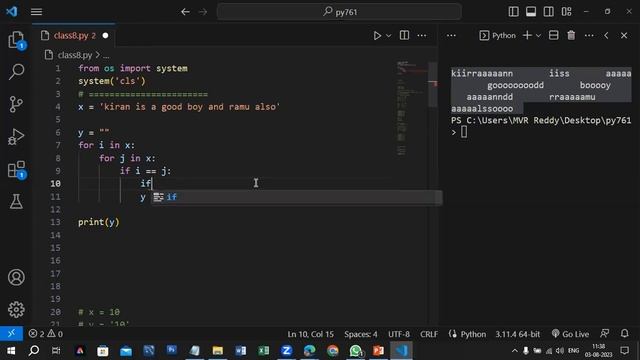
Task: Open the terminal panel views ellipsis
Action: 451,36
